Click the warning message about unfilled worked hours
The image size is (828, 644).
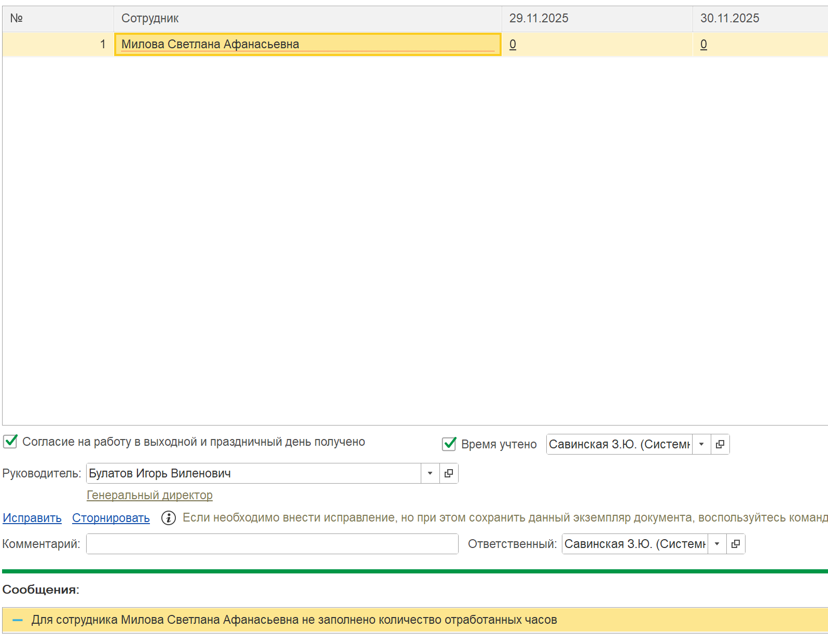294,620
